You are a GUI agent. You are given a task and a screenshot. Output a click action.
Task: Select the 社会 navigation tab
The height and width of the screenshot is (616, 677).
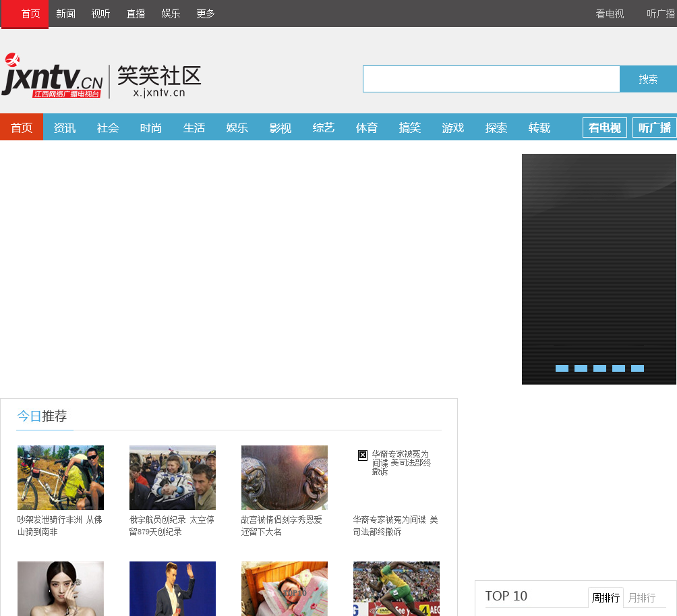click(108, 128)
